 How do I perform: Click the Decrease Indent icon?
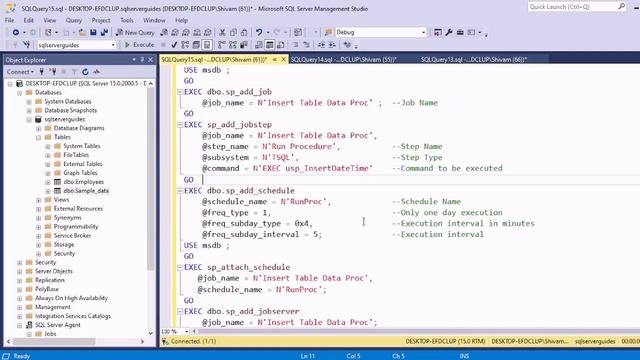[322, 45]
